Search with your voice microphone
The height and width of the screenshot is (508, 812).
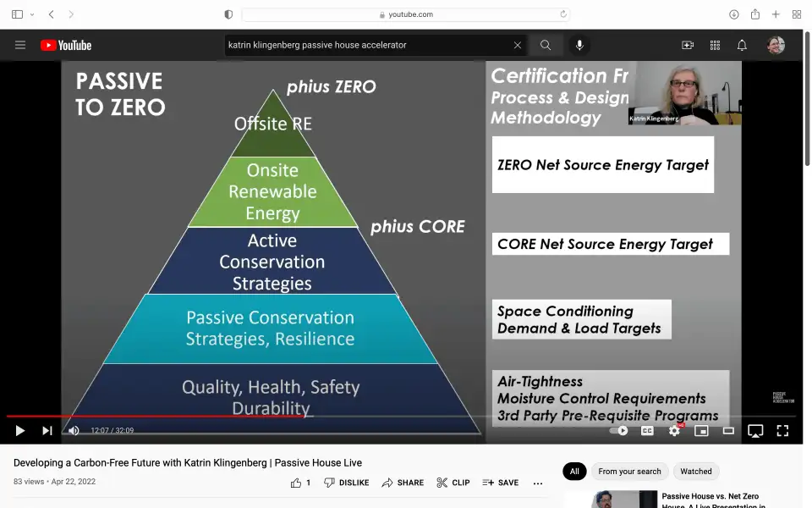tap(579, 45)
